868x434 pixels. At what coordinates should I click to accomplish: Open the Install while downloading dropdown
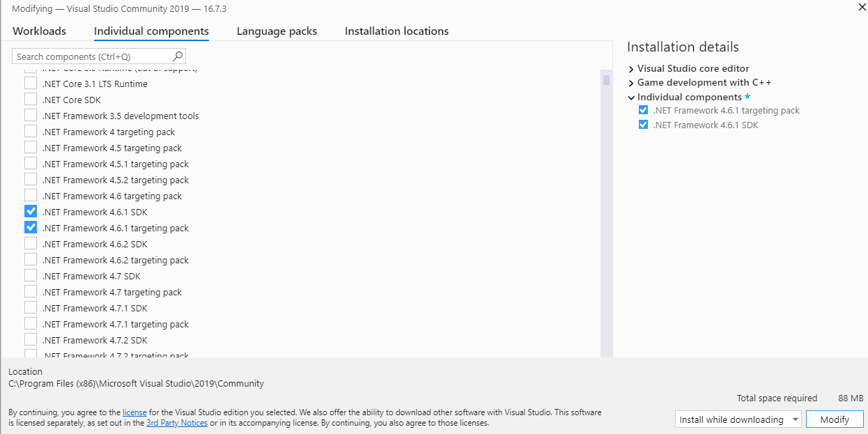pos(738,419)
